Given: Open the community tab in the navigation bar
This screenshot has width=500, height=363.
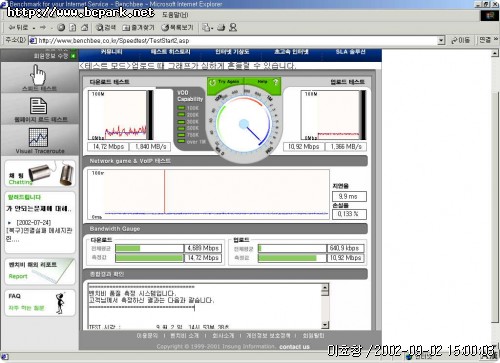Looking at the screenshot, I should (111, 52).
